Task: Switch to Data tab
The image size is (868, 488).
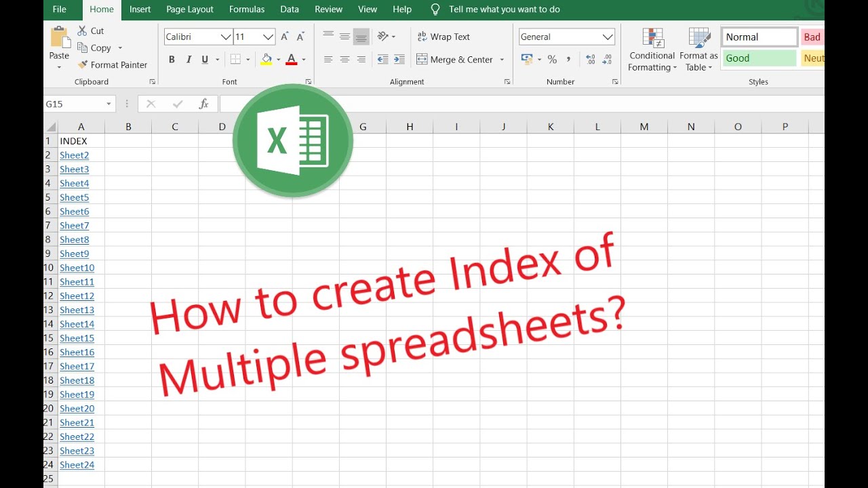Action: (290, 9)
